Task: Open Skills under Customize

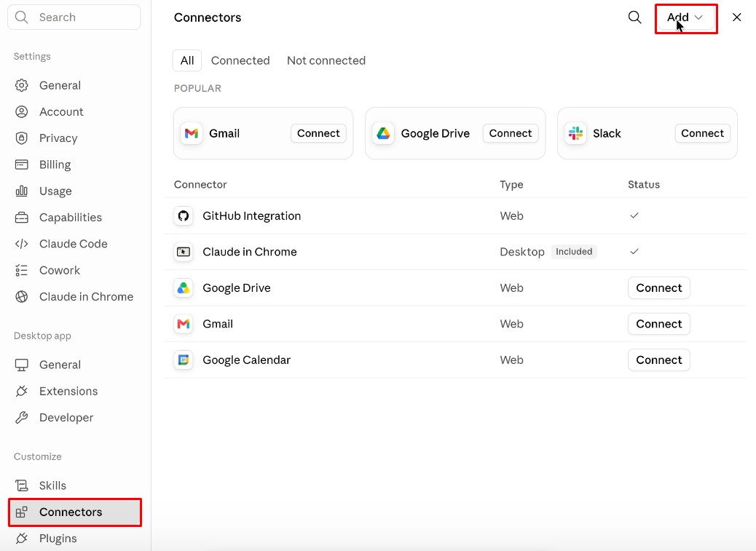Action: click(x=74, y=486)
